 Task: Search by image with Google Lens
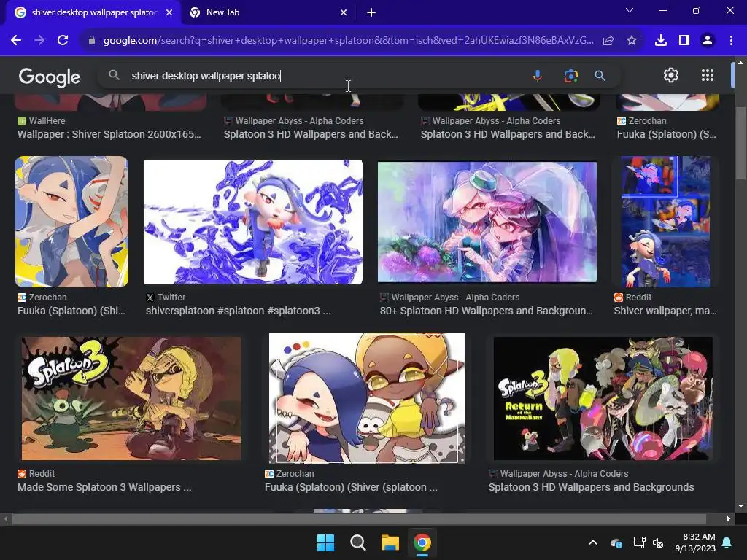tap(570, 76)
